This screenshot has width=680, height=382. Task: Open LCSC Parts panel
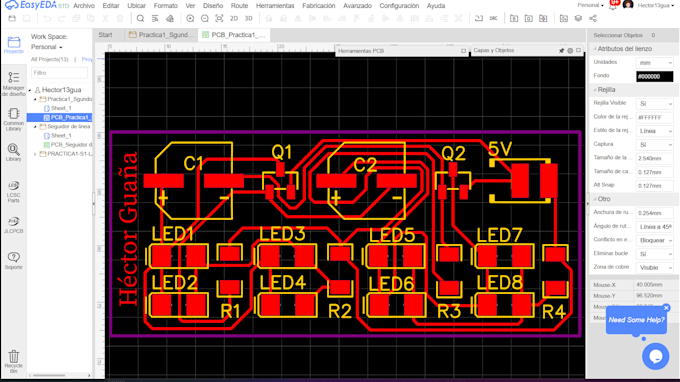(13, 191)
